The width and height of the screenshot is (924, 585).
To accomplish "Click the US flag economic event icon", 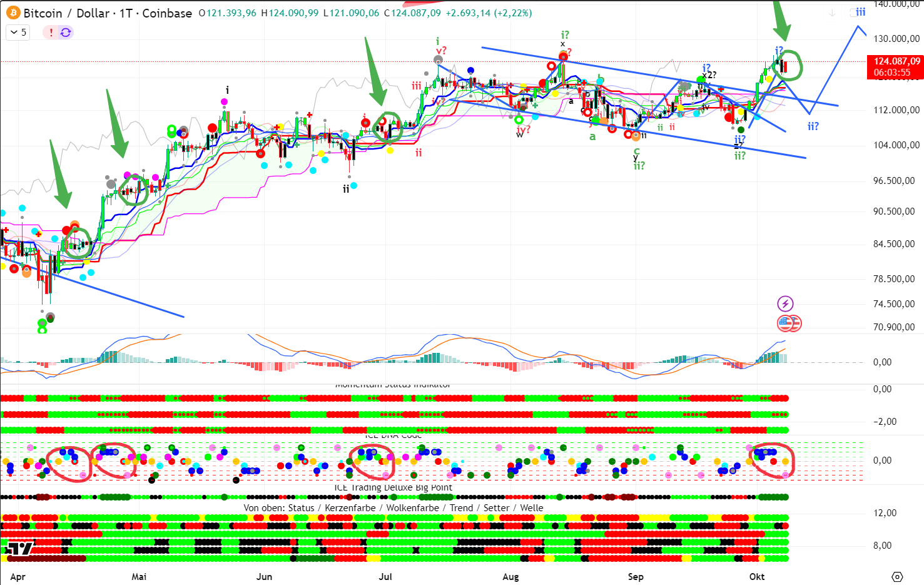I will pos(786,323).
